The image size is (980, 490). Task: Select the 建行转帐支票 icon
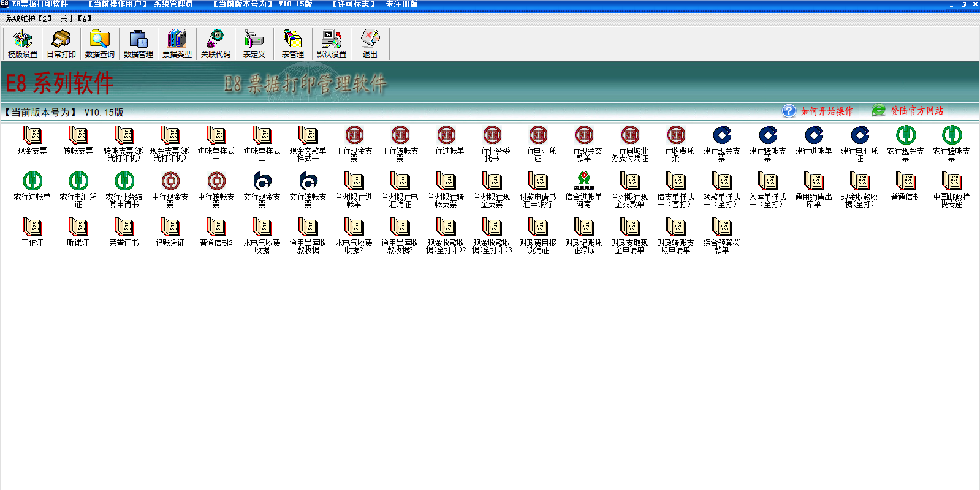tap(768, 143)
